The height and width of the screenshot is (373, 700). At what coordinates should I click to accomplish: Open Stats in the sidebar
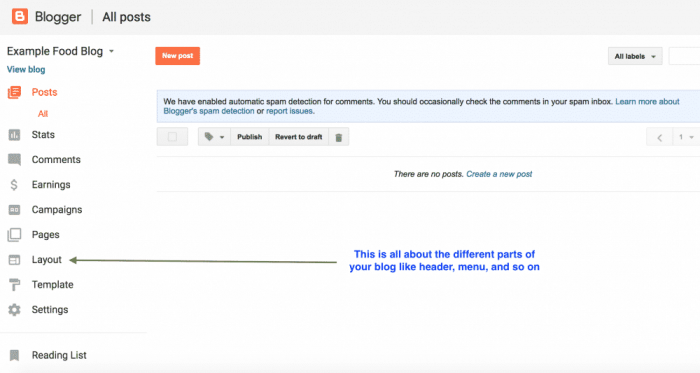point(43,135)
